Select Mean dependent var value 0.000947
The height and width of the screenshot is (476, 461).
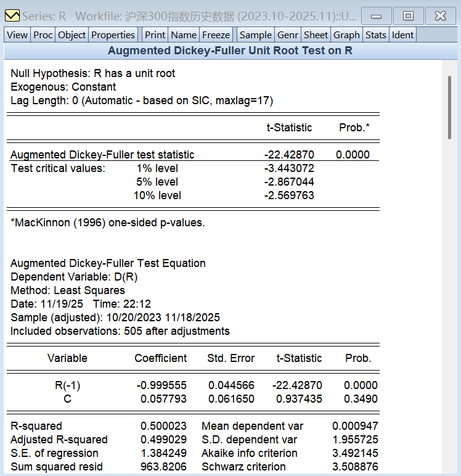[x=355, y=426]
